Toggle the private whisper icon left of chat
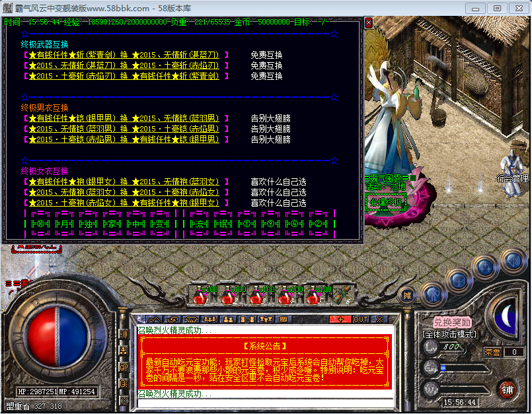 [x=124, y=384]
